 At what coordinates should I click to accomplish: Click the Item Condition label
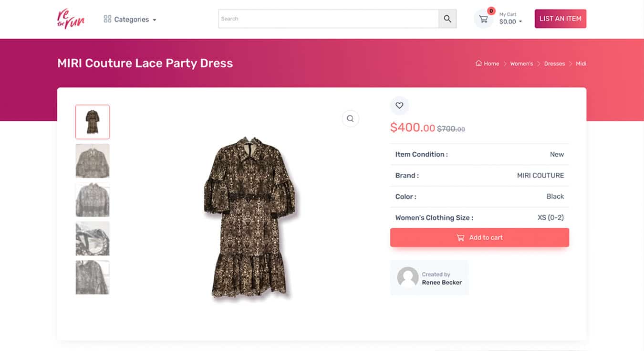[421, 154]
